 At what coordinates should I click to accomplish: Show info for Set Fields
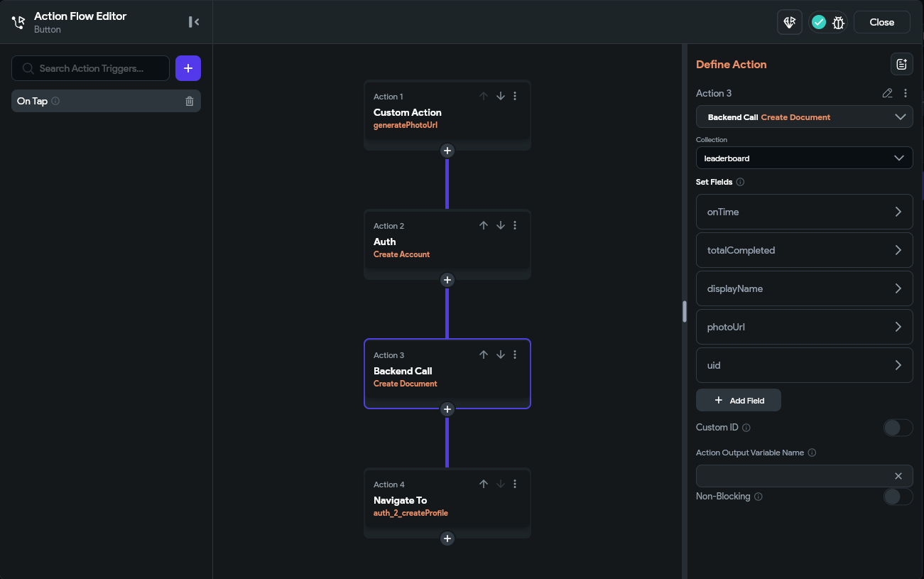740,182
